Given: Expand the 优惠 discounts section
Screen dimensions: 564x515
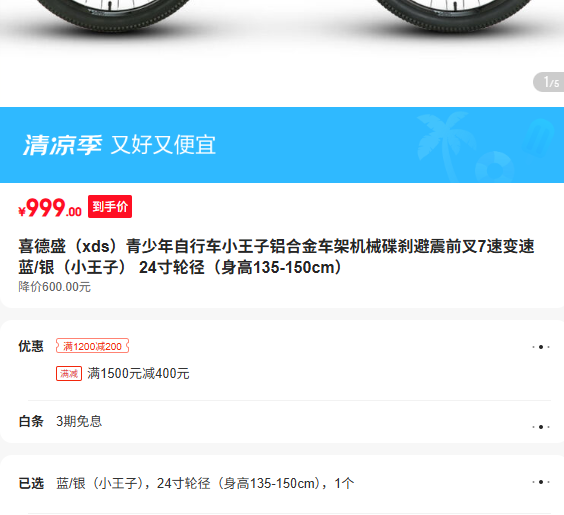Looking at the screenshot, I should point(31,346).
